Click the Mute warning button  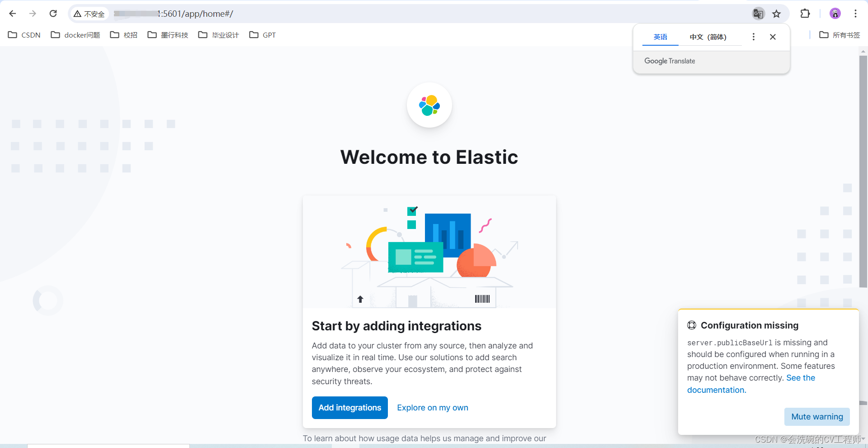click(x=817, y=417)
